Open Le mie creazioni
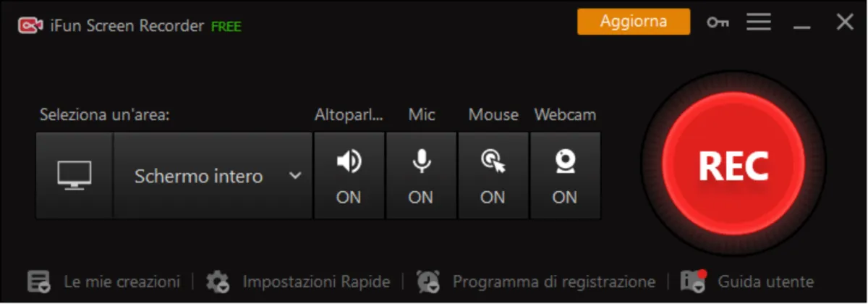The height and width of the screenshot is (304, 868). coord(122,282)
